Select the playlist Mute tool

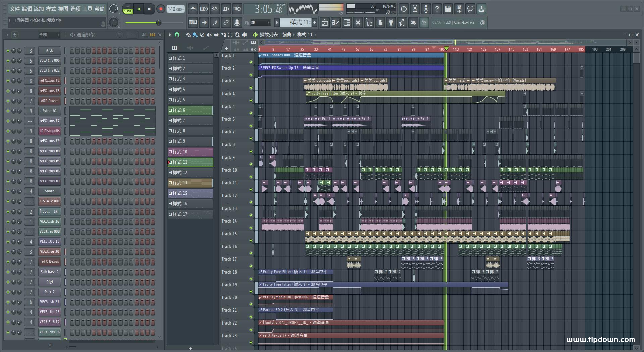209,35
